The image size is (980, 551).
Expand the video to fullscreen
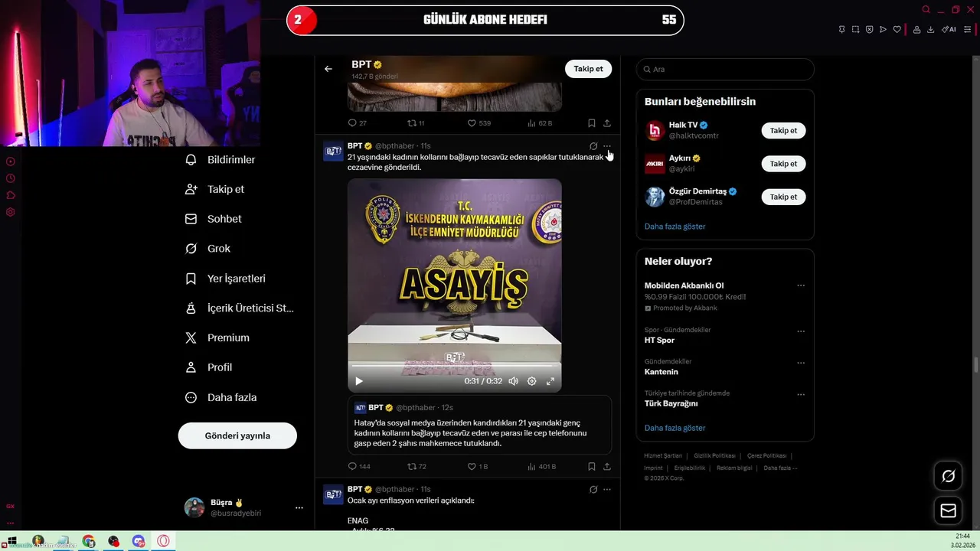[550, 381]
